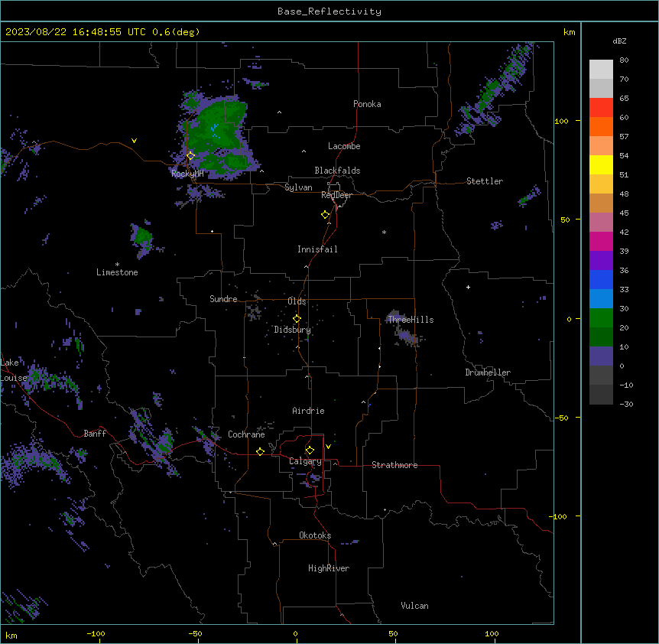The height and width of the screenshot is (644, 659).
Task: Pick the orange swatch between 60 and 57
Action: click(601, 126)
